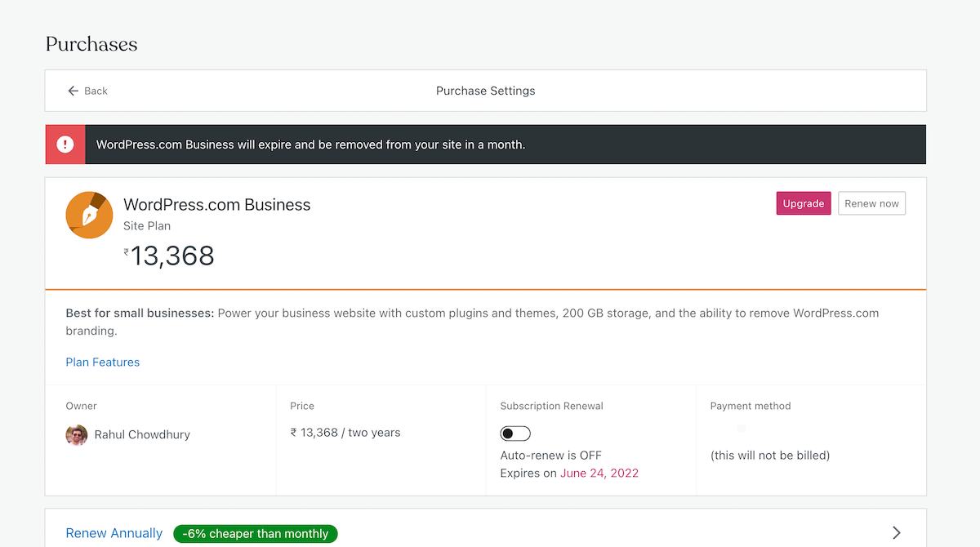
Task: Click the 'Price' column label
Action: [302, 406]
